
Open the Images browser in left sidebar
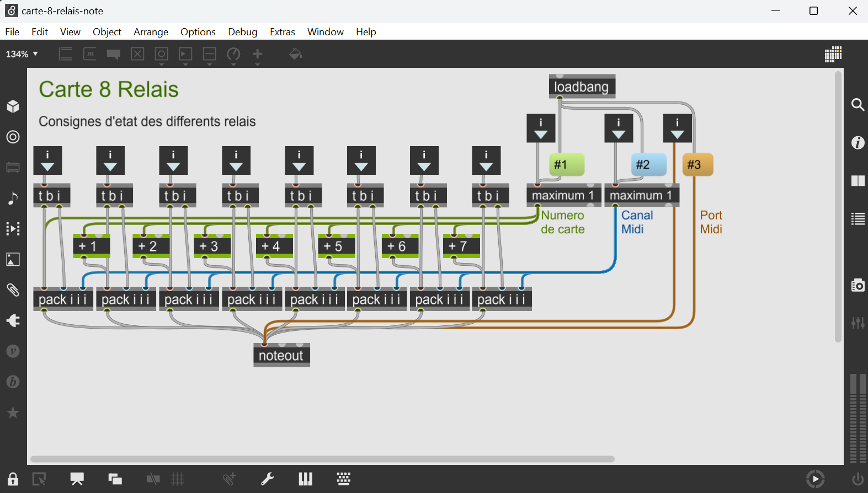tap(13, 259)
